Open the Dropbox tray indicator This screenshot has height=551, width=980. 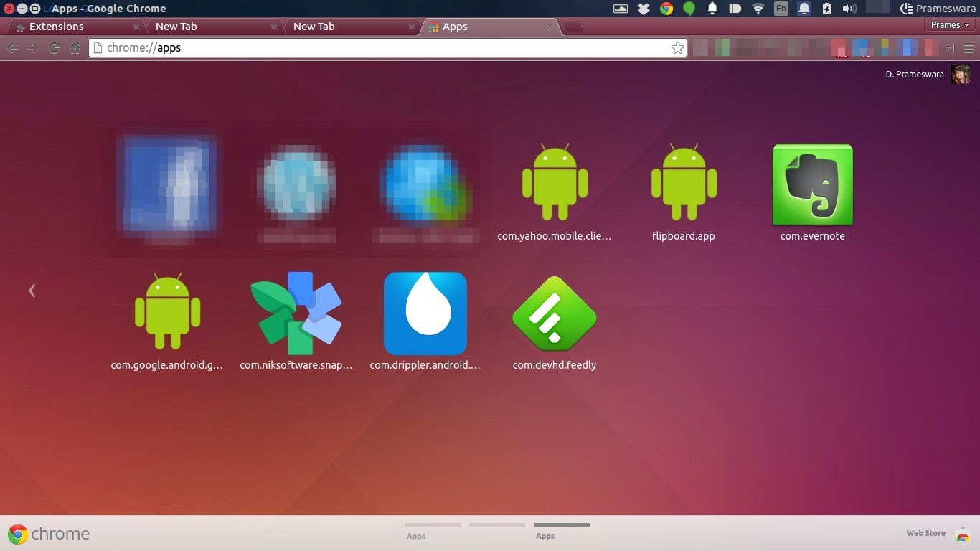point(644,9)
